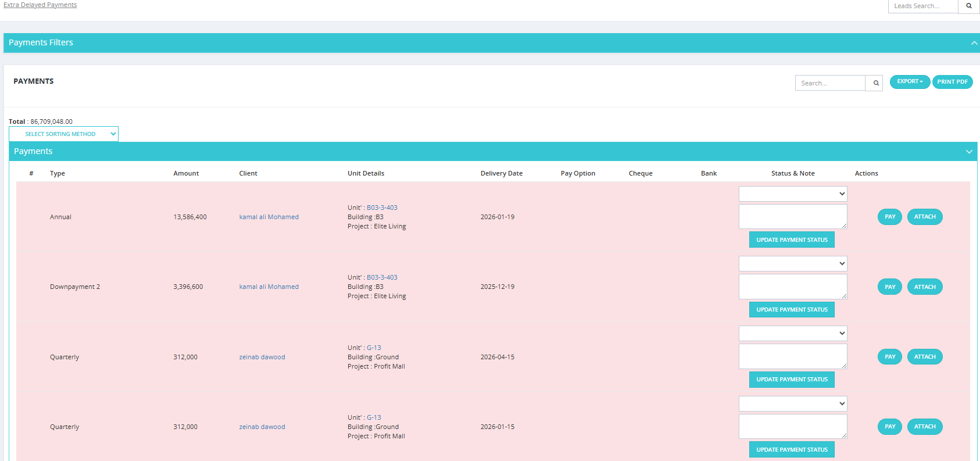This screenshot has height=461, width=980.
Task: Click Pay for the 2026-04-15 Quarterly payment
Action: [x=890, y=356]
